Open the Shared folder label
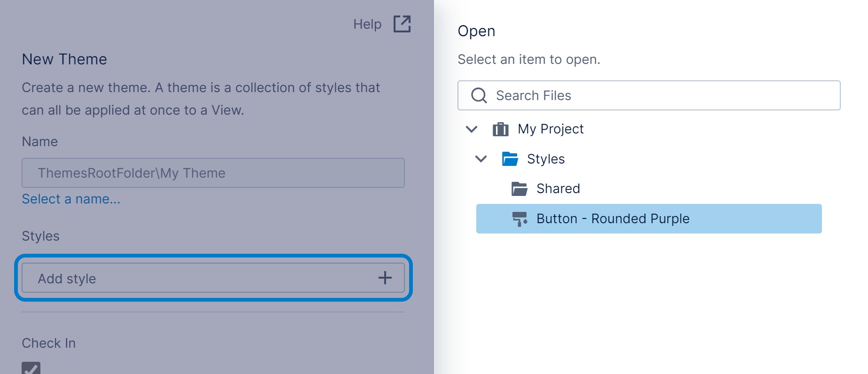This screenshot has height=374, width=868. pos(558,189)
